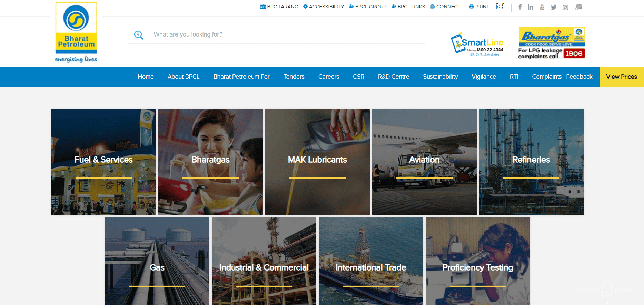Open the Refineries tile
This screenshot has width=644, height=305.
point(531,162)
